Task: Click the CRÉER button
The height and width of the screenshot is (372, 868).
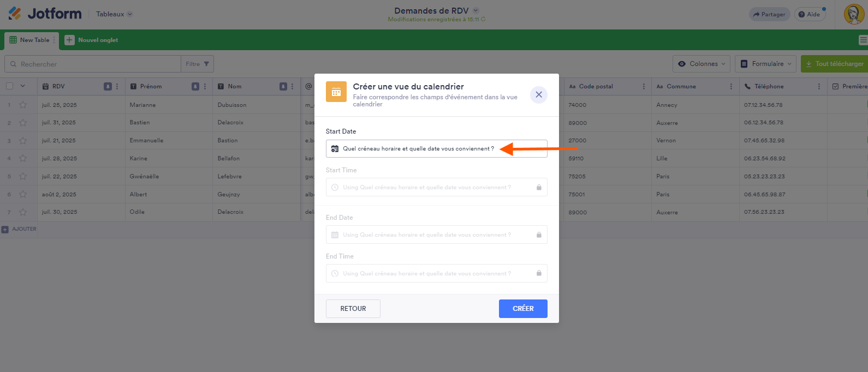Action: coord(522,309)
